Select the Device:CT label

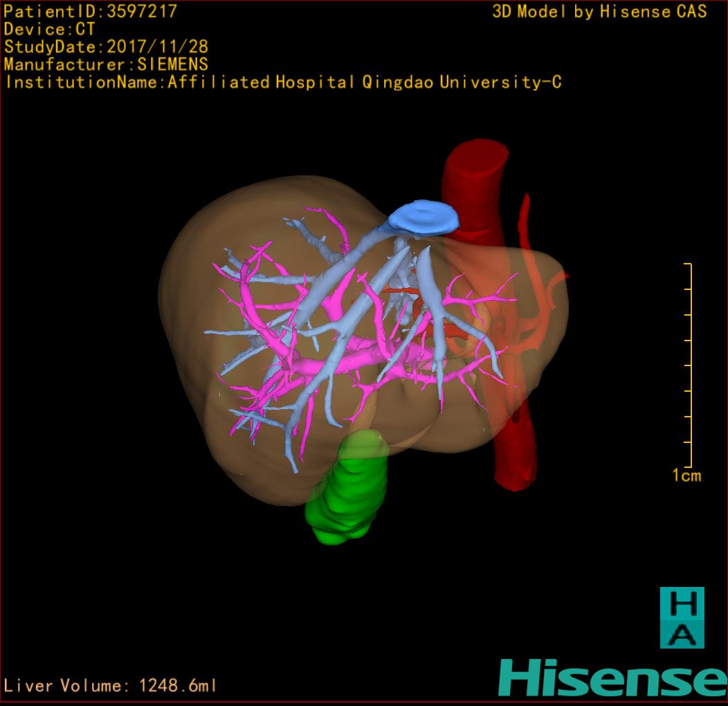pyautogui.click(x=48, y=30)
